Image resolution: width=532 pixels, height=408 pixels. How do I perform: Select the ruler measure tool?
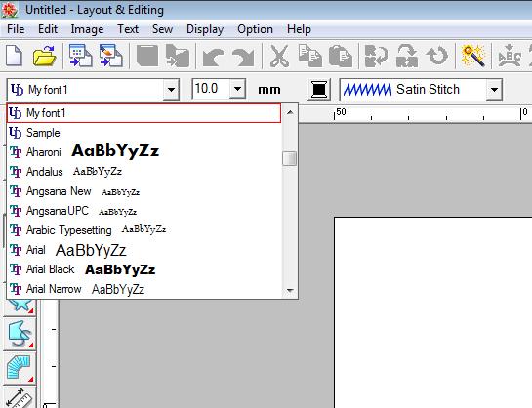[x=20, y=397]
